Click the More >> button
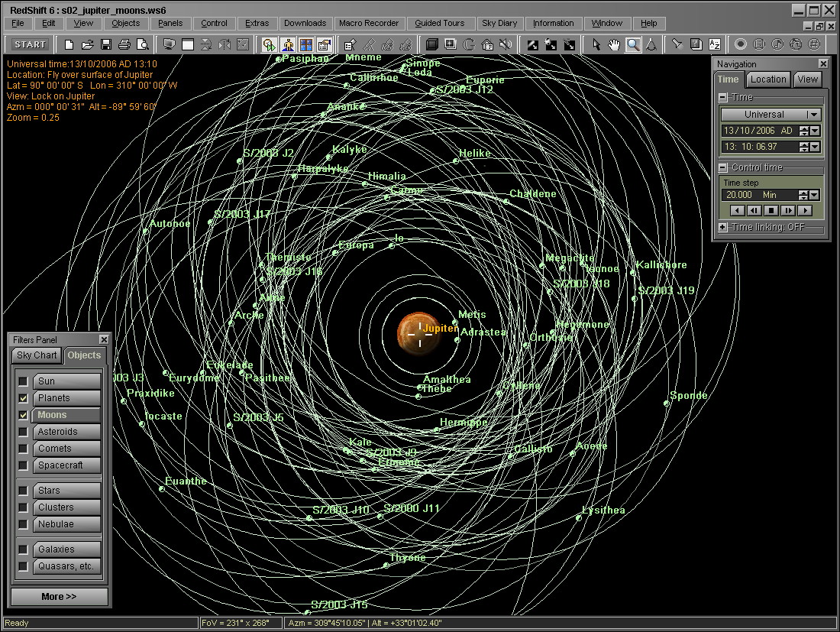 [x=59, y=597]
